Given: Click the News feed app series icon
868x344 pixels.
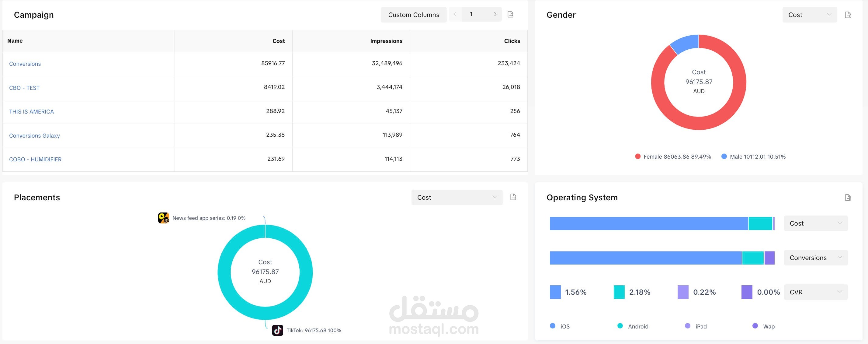Looking at the screenshot, I should point(163,218).
